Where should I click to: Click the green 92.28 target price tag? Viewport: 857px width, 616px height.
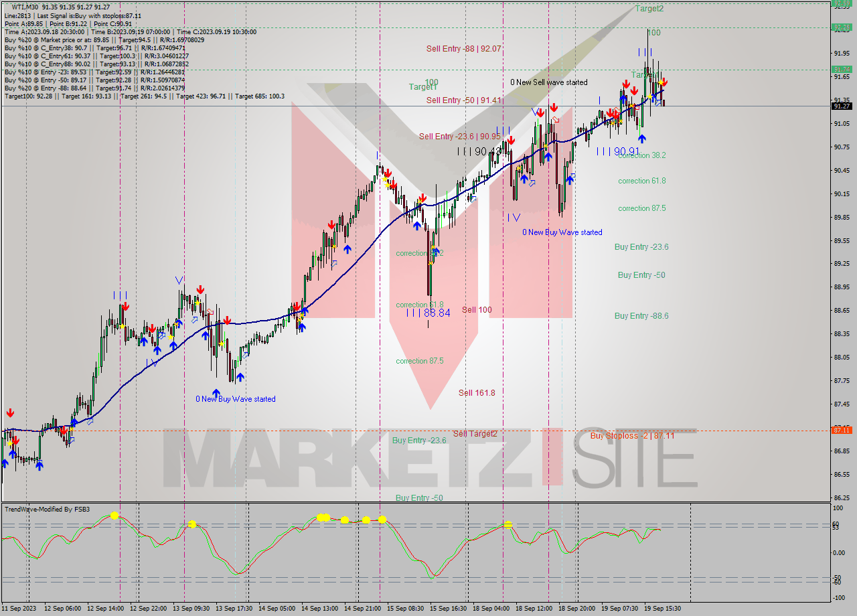842,27
